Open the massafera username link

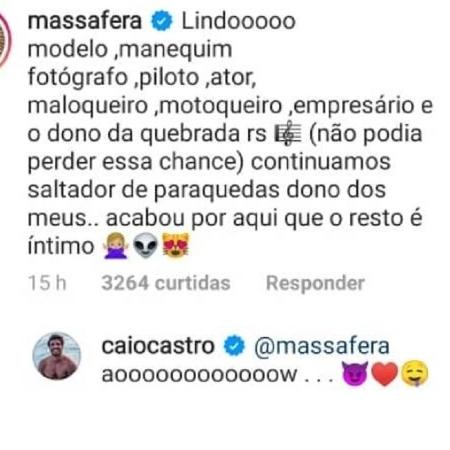85,21
